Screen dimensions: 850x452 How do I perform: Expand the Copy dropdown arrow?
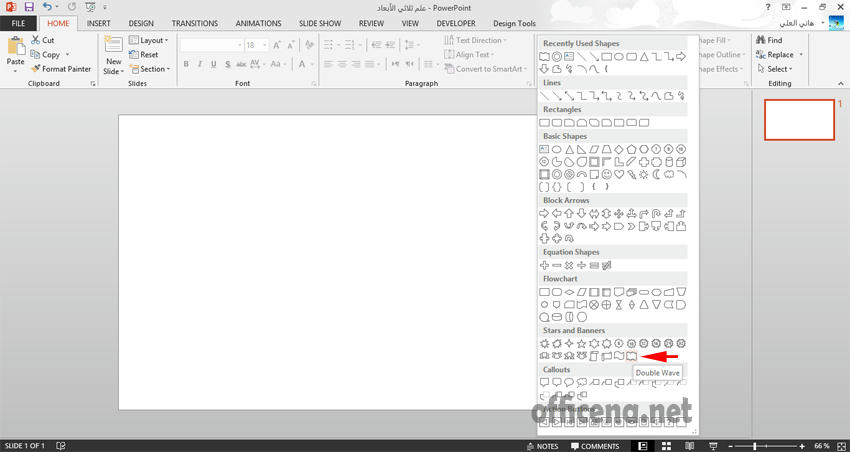68,55
